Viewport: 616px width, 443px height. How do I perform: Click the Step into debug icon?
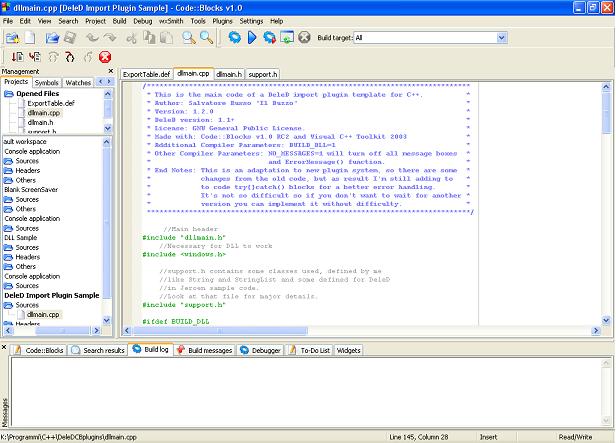tap(70, 57)
